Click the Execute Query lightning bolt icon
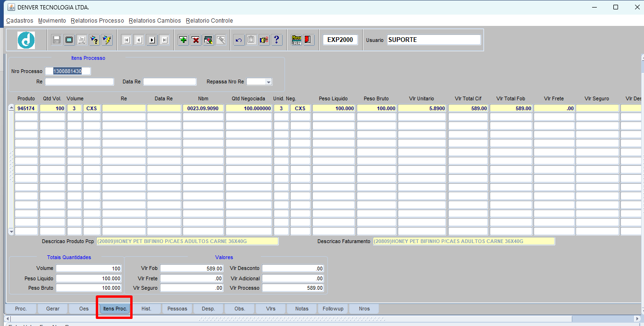644x326 pixels. pyautogui.click(x=107, y=40)
